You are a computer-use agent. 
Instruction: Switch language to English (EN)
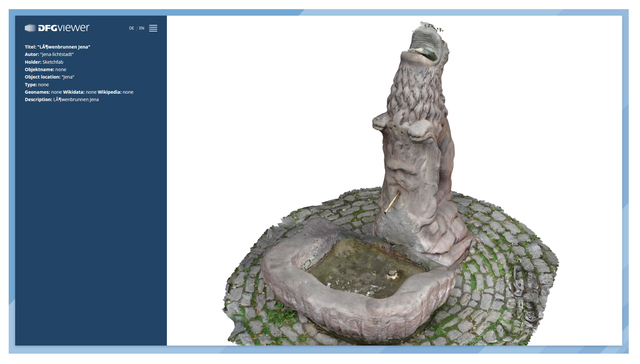[x=142, y=28]
